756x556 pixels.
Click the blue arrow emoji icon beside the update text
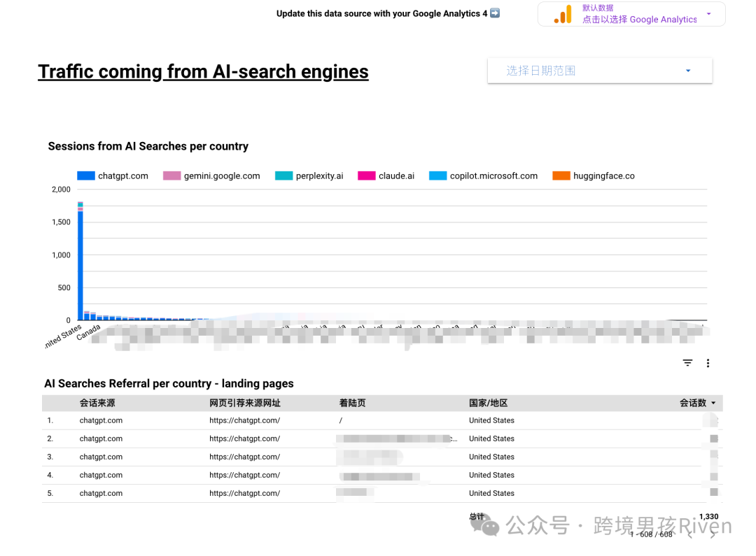coord(495,13)
